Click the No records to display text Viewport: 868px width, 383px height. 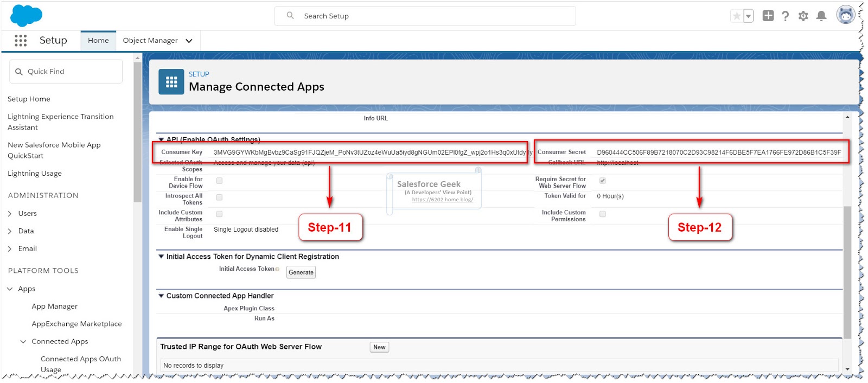coord(194,366)
